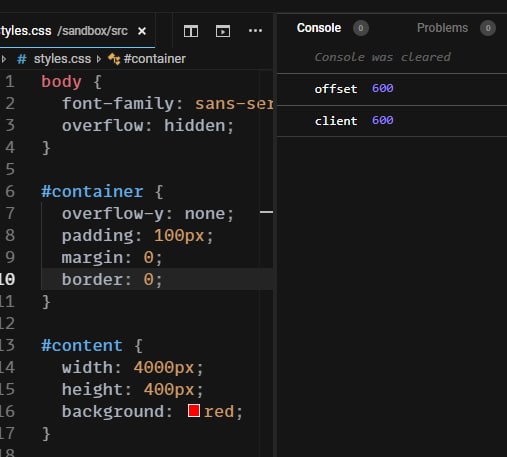The width and height of the screenshot is (507, 457).
Task: Click the breadcrumb hash file icon
Action: coord(22,59)
